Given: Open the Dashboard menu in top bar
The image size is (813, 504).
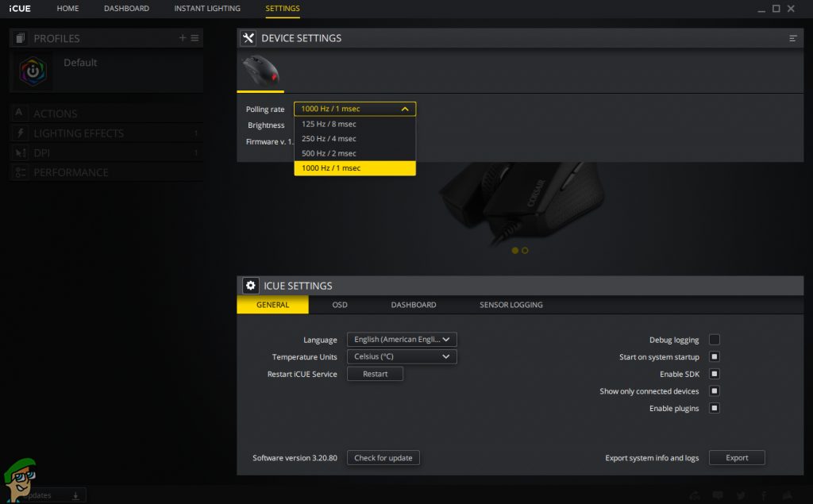Looking at the screenshot, I should point(126,9).
